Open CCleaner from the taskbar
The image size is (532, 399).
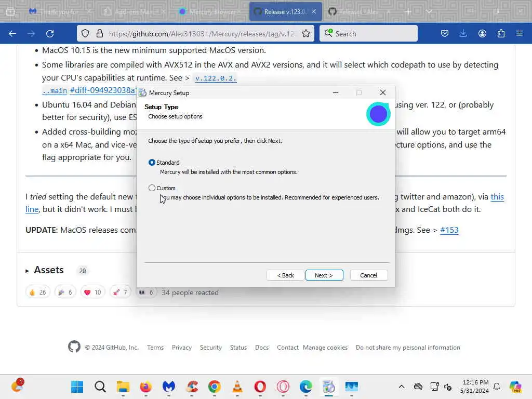pos(192,387)
